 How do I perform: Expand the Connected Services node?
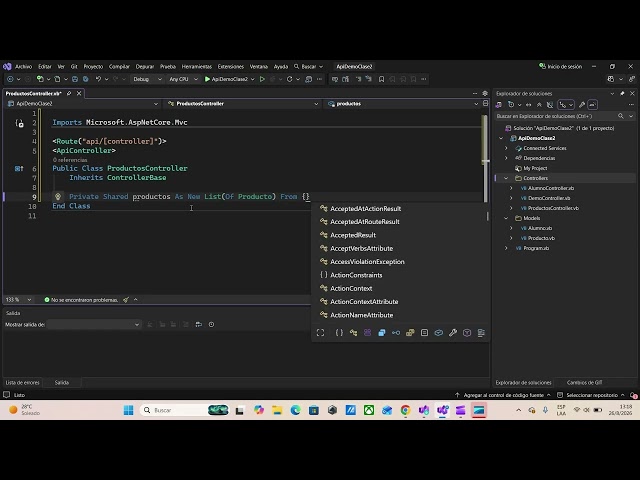[x=506, y=148]
